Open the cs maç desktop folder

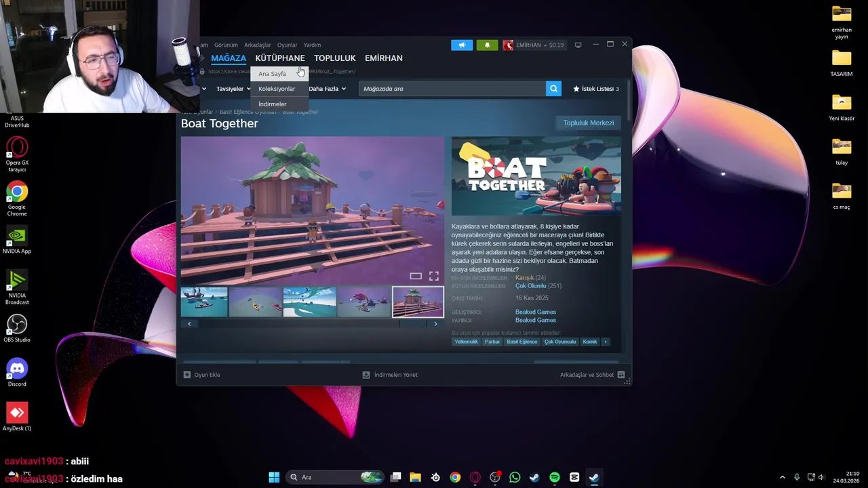tap(842, 195)
